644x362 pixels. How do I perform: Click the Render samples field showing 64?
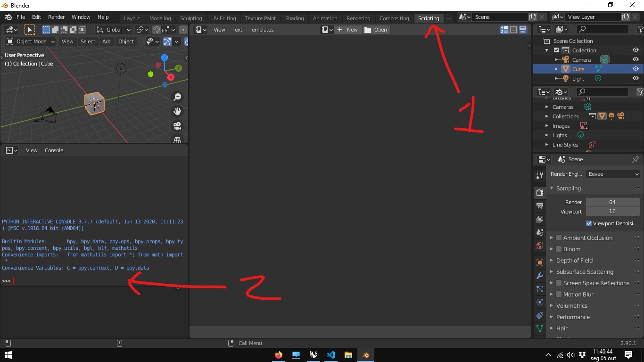pyautogui.click(x=612, y=202)
